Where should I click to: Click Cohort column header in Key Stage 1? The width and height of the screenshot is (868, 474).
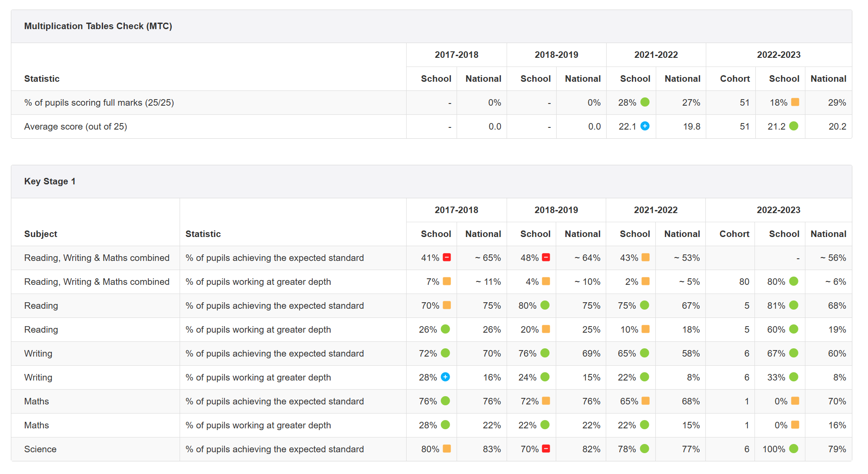tap(734, 234)
